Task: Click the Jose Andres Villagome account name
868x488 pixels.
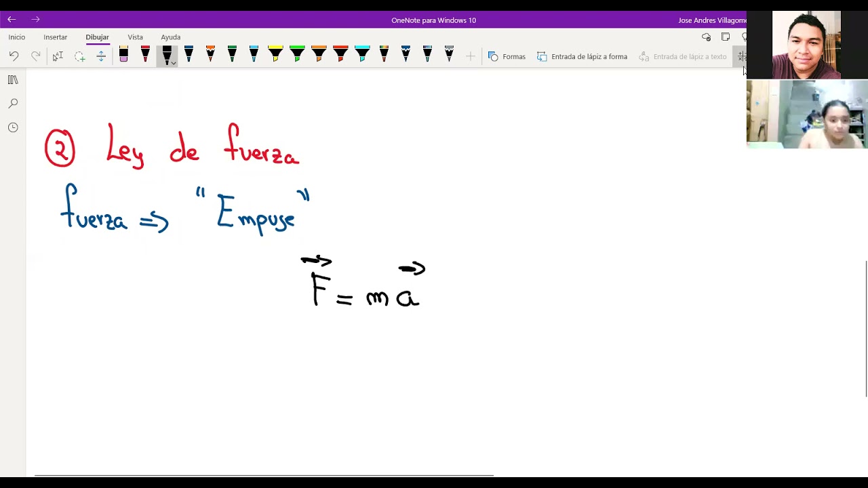Action: click(712, 20)
